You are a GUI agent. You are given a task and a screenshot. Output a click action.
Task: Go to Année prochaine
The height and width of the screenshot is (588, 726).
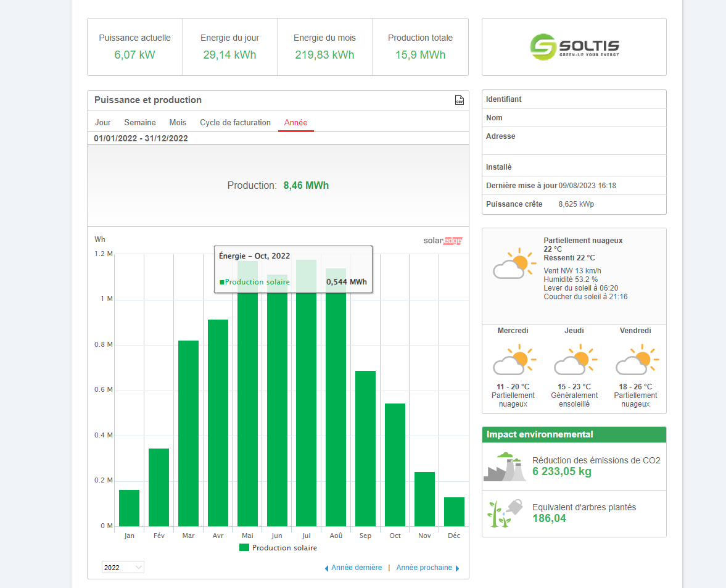424,568
